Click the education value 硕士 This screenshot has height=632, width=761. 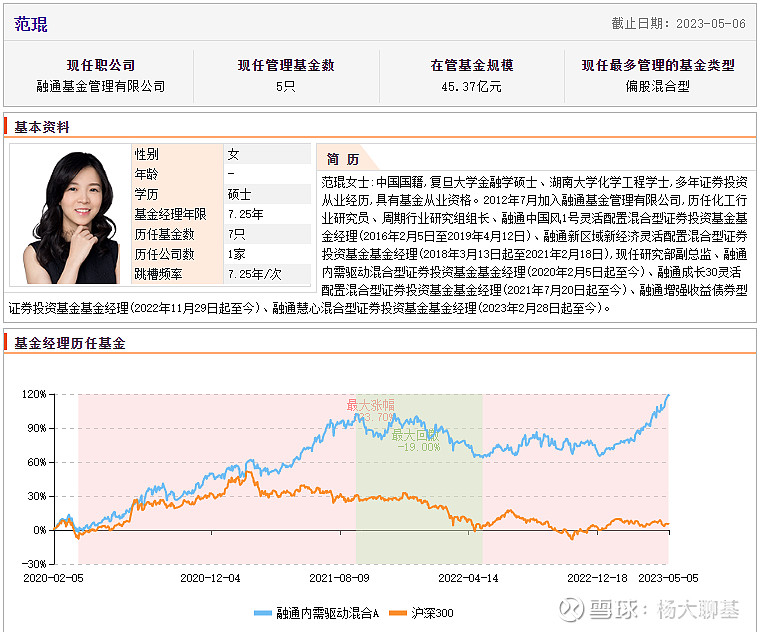239,194
